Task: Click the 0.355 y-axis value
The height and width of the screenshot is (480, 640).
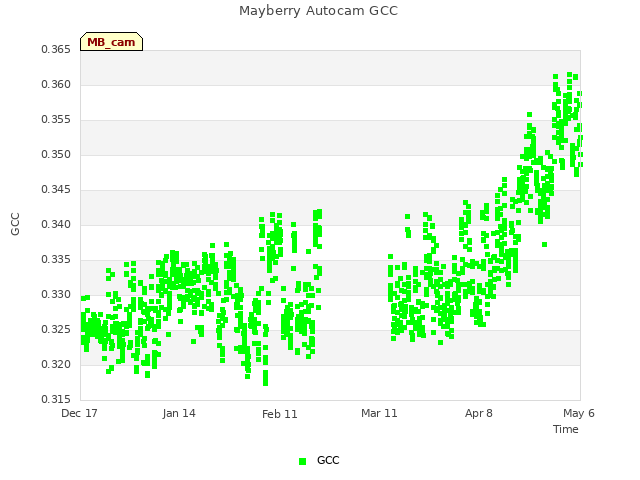Action: (x=56, y=120)
